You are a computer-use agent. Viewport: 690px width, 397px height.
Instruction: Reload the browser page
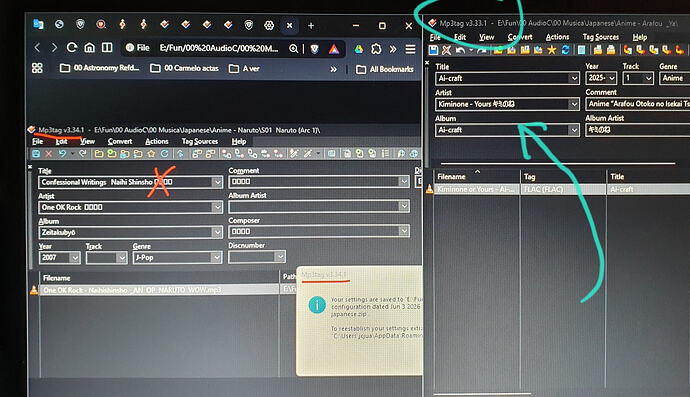72,48
